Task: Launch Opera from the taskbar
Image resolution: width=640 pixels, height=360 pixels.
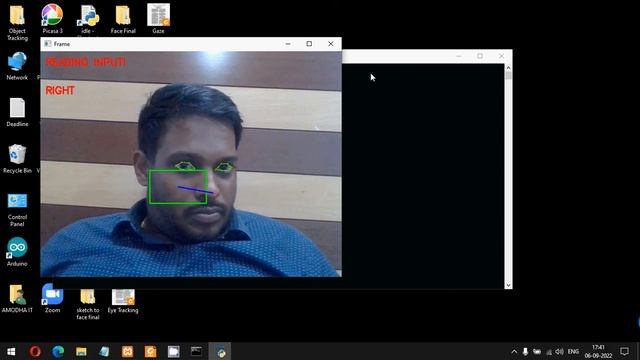Action: point(35,351)
